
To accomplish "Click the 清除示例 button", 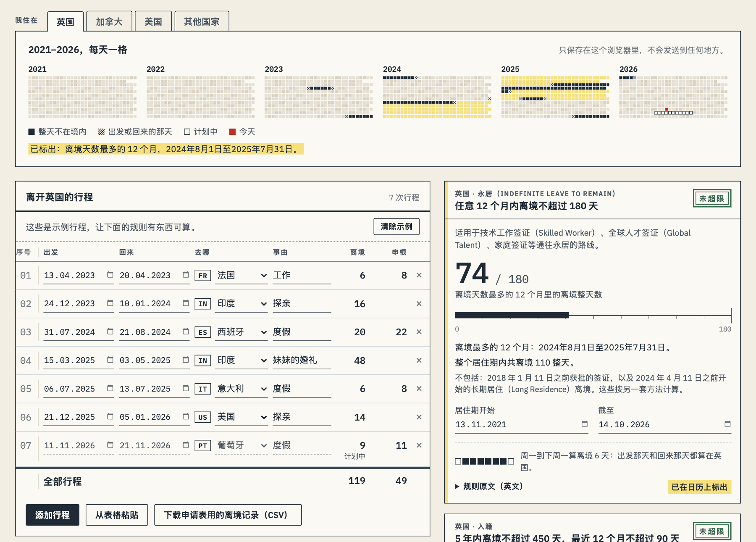I will tap(396, 226).
